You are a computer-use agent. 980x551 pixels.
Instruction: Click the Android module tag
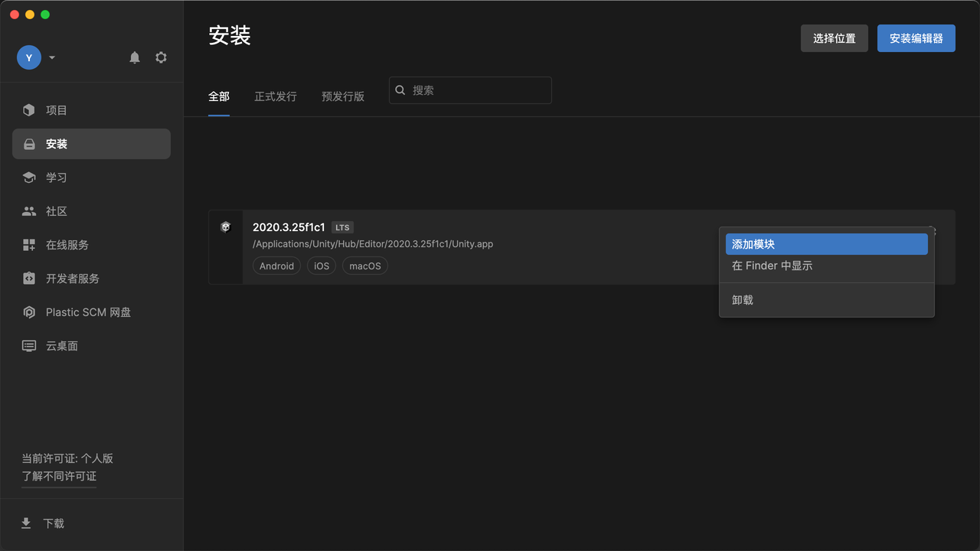276,266
